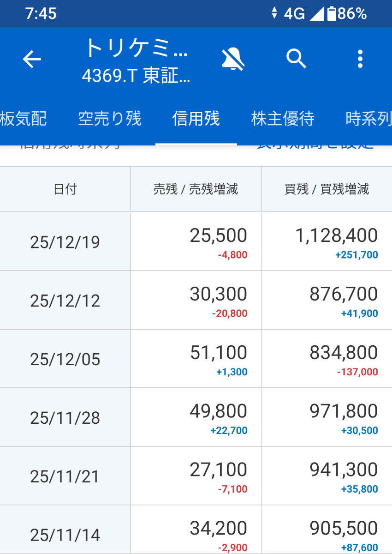Open the three-dot overflow menu

(x=360, y=59)
